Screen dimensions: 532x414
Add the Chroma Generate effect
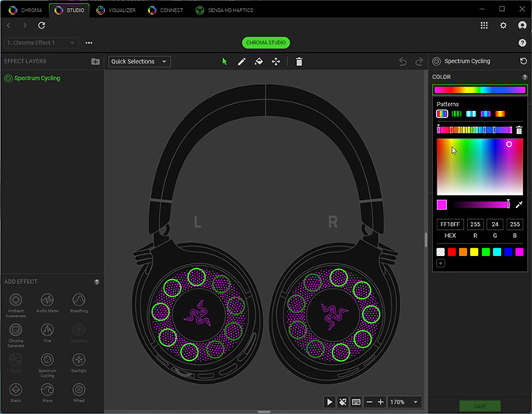click(16, 335)
